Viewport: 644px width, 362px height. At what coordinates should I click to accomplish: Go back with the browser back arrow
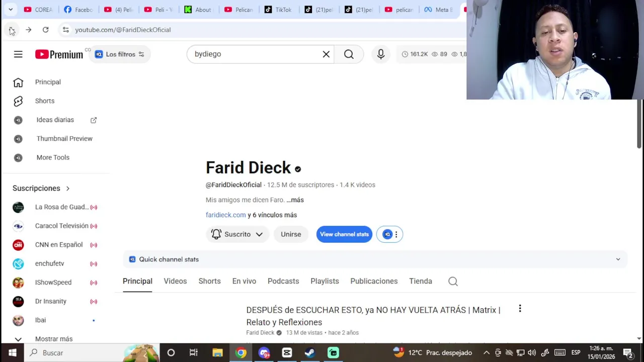tap(12, 30)
